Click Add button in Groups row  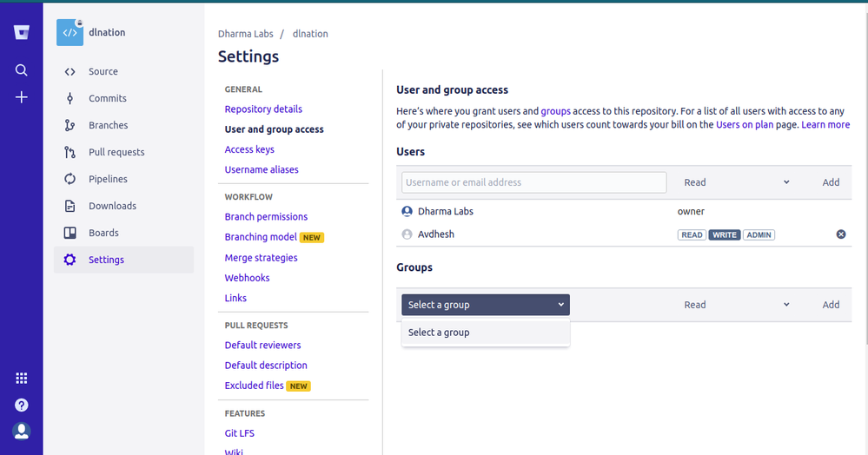click(x=831, y=305)
